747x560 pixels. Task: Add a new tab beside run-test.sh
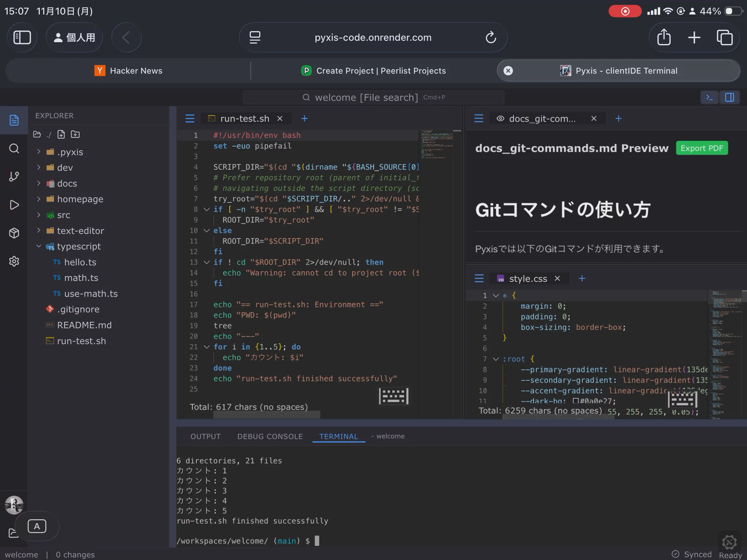[x=305, y=118]
